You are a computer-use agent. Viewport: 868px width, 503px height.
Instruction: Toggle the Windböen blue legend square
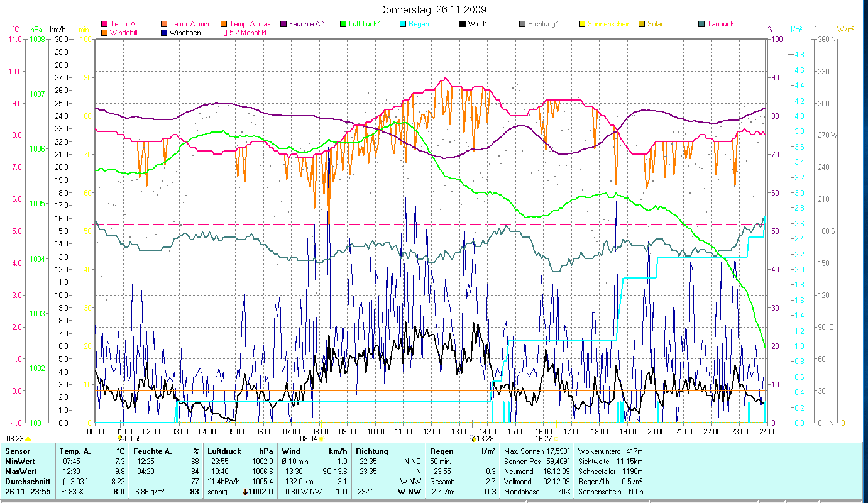[x=164, y=32]
